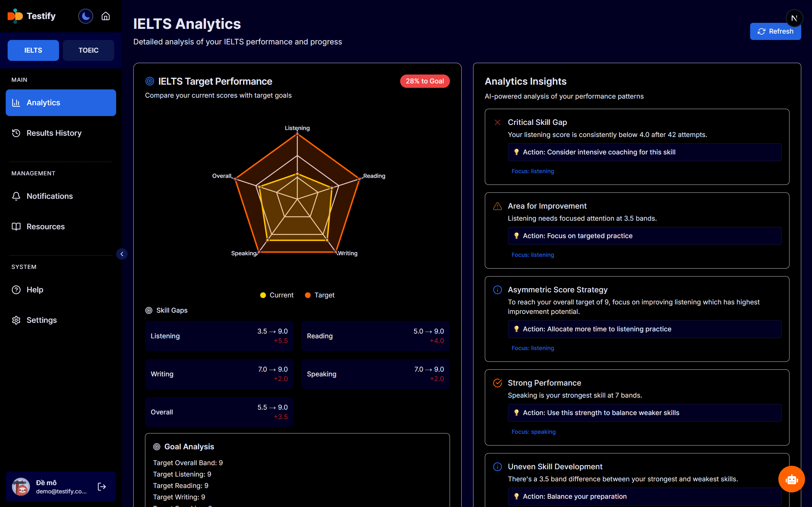Click the Testify logo

coord(32,16)
